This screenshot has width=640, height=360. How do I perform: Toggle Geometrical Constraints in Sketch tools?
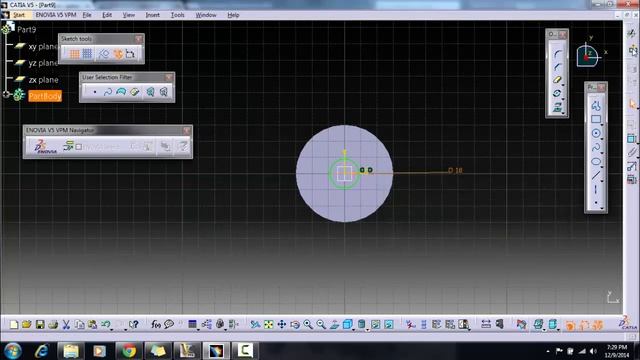click(x=118, y=53)
